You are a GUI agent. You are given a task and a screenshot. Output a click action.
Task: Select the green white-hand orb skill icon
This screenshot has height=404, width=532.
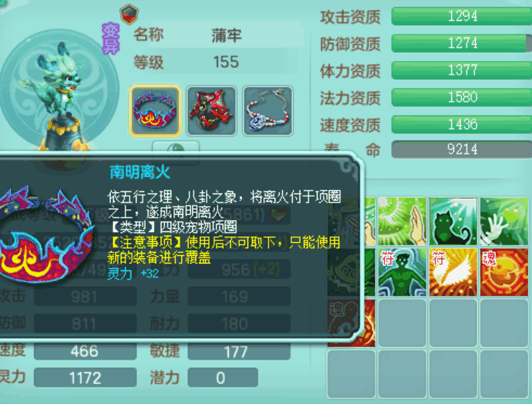coord(504,222)
